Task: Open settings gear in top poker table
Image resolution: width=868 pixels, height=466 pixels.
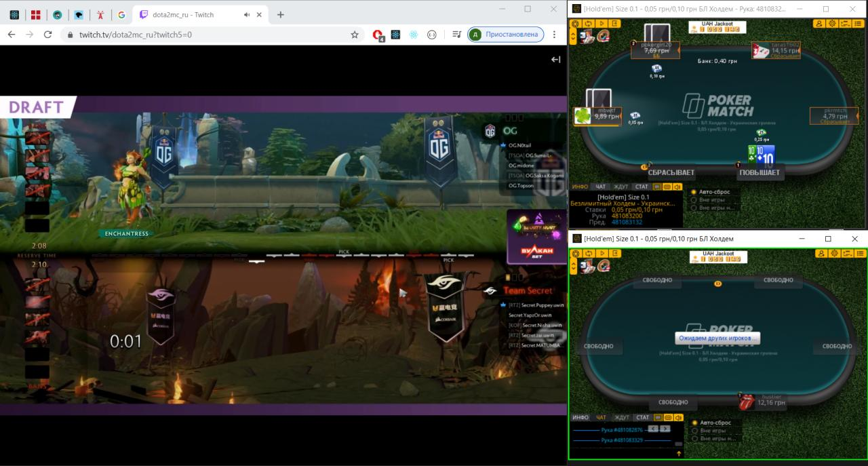Action: pyautogui.click(x=833, y=24)
